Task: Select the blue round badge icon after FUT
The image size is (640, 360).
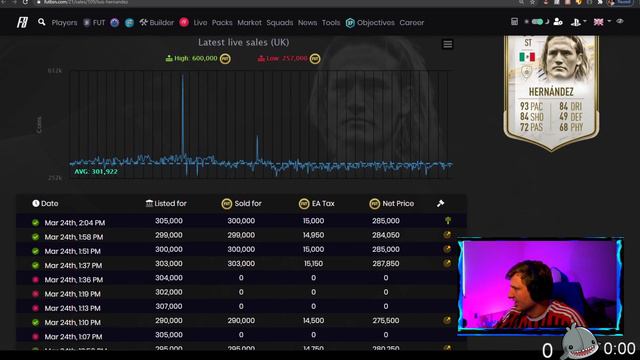Action: tap(115, 23)
